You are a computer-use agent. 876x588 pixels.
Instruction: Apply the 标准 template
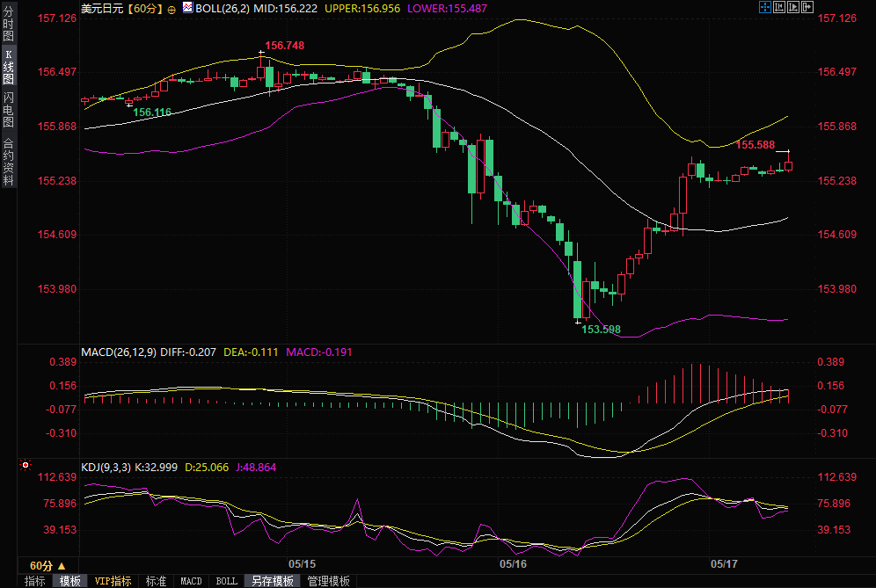pos(157,581)
